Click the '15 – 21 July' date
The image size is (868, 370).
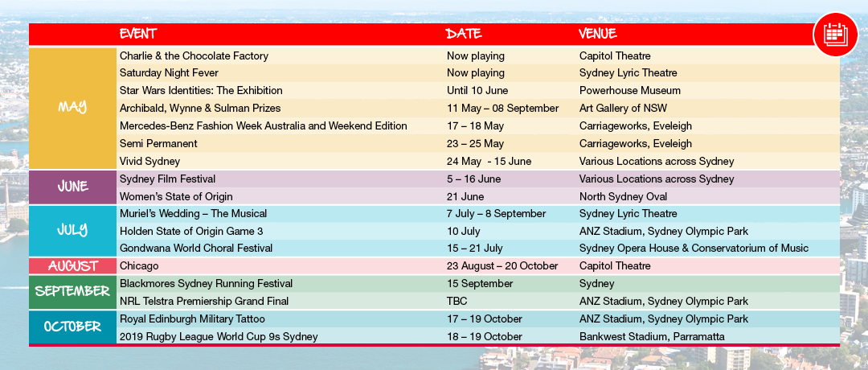[x=474, y=249]
